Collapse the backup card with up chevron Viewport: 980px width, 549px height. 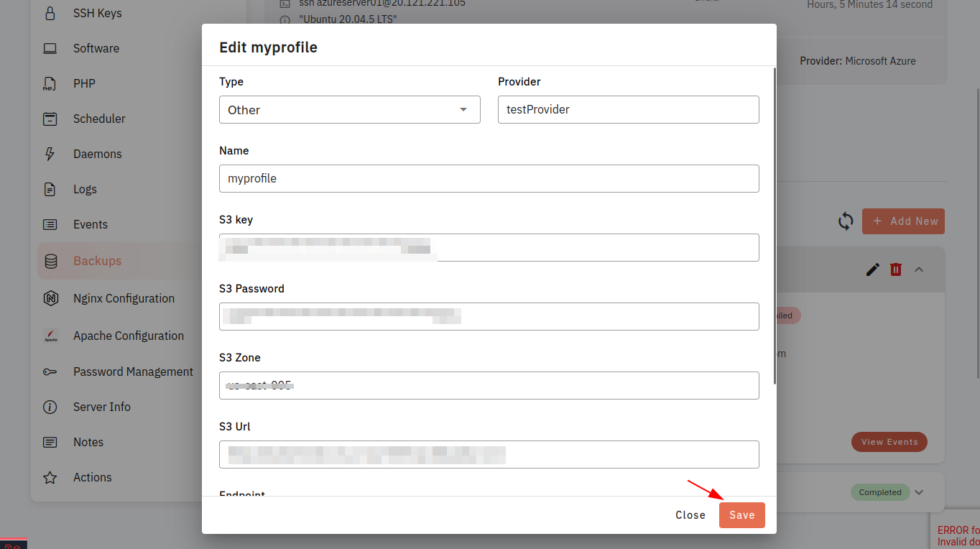coord(919,269)
